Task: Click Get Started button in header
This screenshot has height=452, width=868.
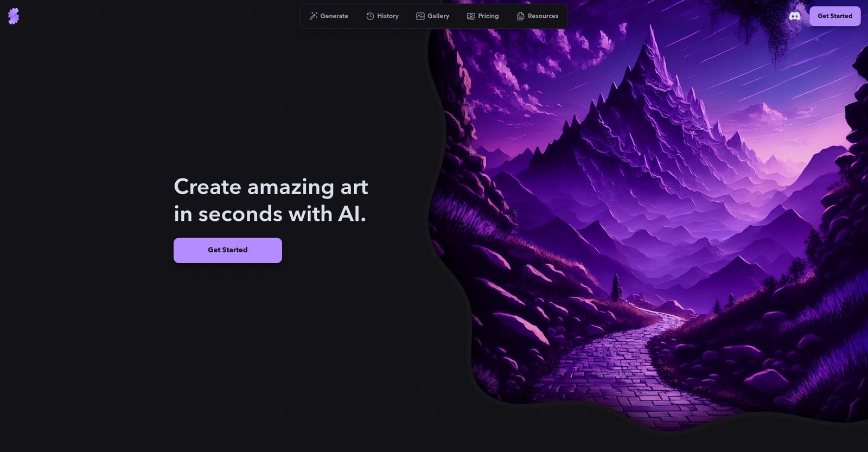Action: pyautogui.click(x=835, y=16)
